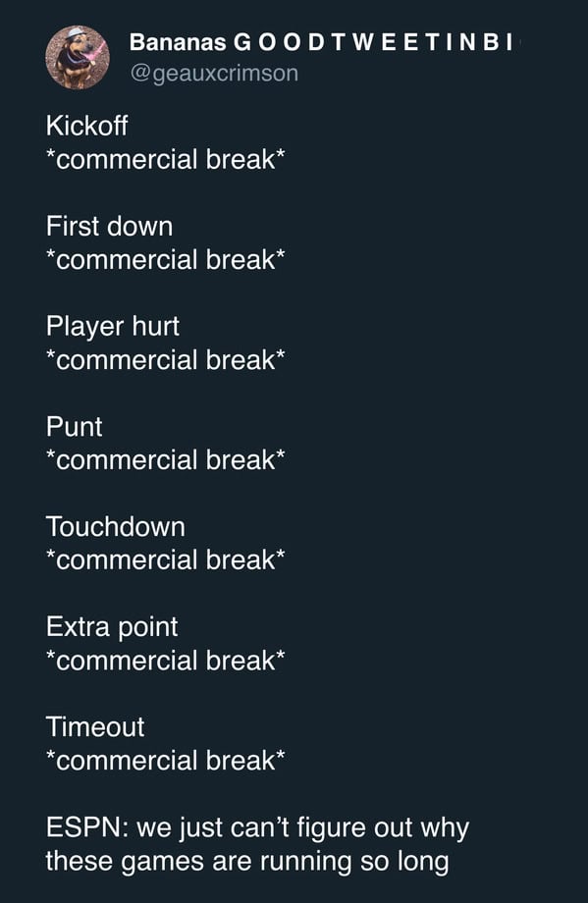Click the word Punt
Screen dimensions: 588x903
(75, 427)
